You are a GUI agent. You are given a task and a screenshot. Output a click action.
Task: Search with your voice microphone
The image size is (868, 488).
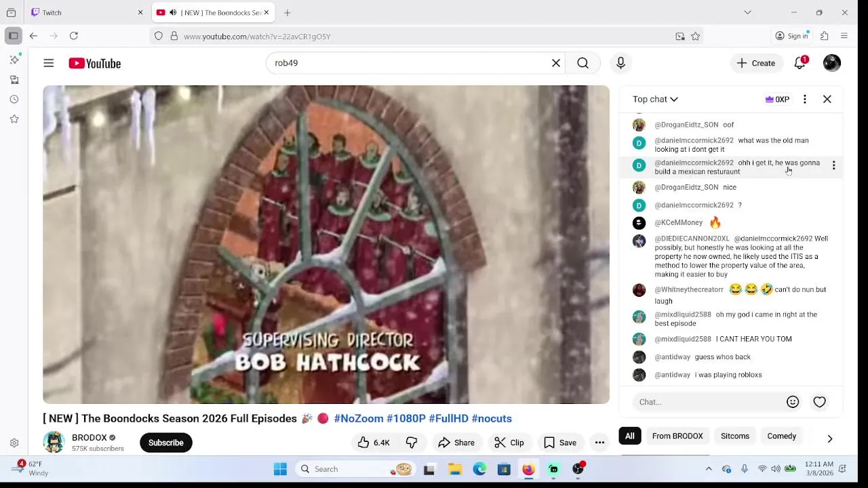coord(620,63)
